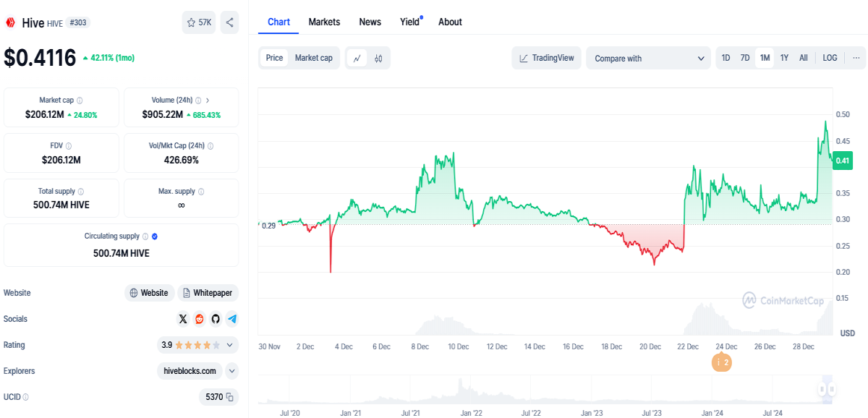Switch to the Markets tab
This screenshot has width=868, height=418.
(324, 22)
